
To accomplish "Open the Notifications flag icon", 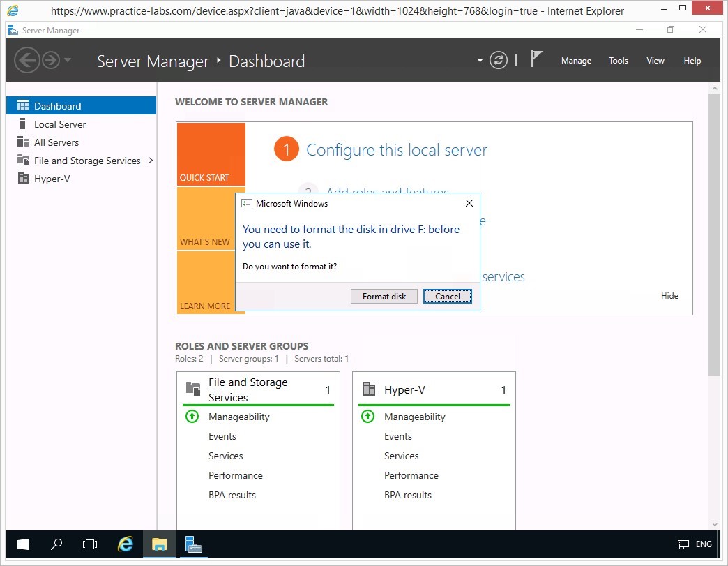I will [536, 59].
